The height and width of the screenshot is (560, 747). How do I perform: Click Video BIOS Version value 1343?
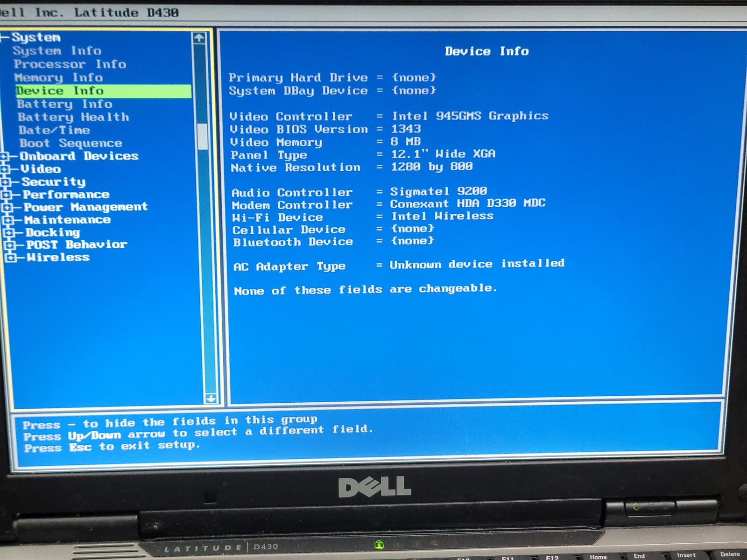(x=406, y=129)
